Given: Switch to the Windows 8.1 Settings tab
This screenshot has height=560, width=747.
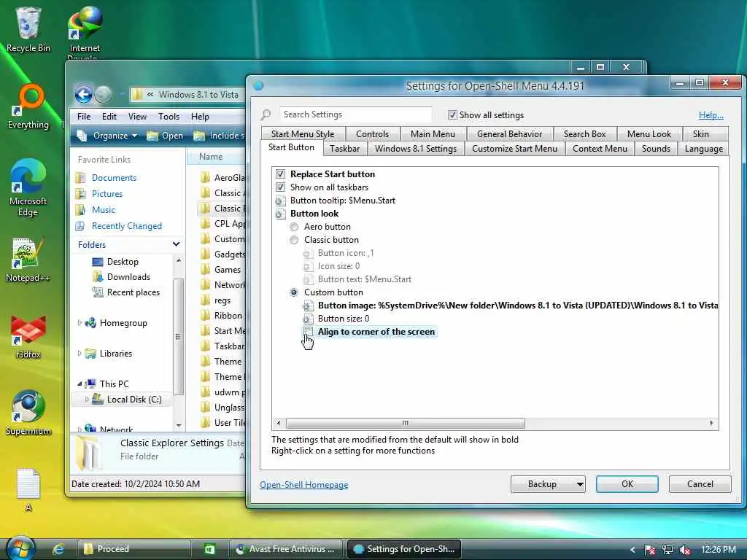Looking at the screenshot, I should click(415, 149).
